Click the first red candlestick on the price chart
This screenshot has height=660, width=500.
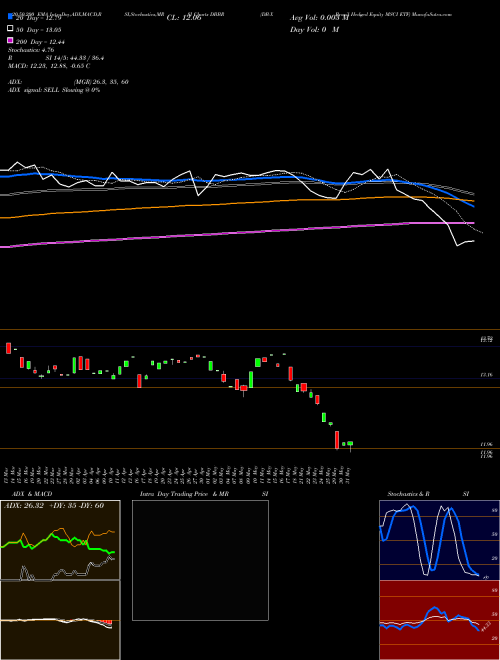click(x=8, y=348)
